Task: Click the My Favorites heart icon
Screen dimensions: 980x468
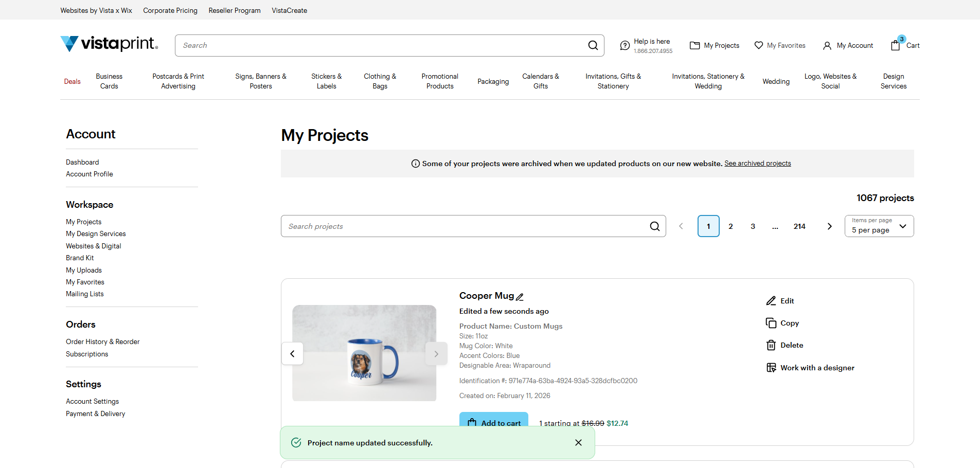Action: tap(759, 45)
